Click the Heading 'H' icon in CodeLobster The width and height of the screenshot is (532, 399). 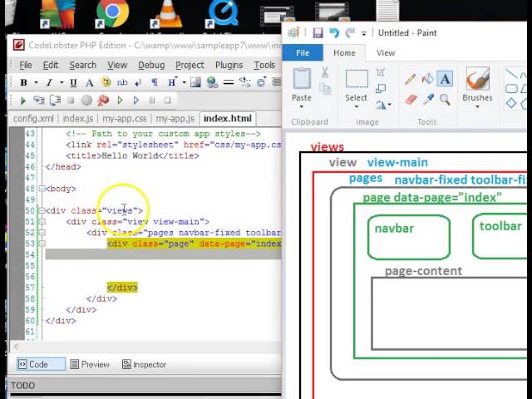pyautogui.click(x=172, y=82)
